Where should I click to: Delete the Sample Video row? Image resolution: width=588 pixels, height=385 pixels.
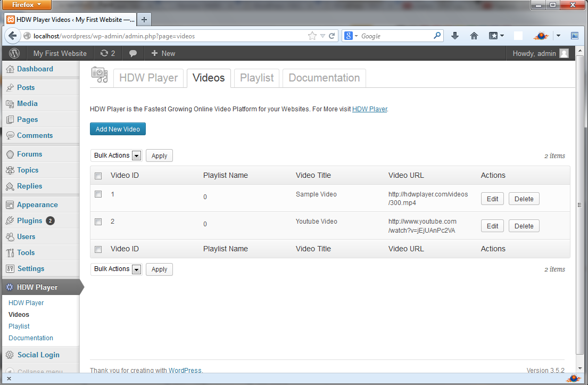[524, 199]
